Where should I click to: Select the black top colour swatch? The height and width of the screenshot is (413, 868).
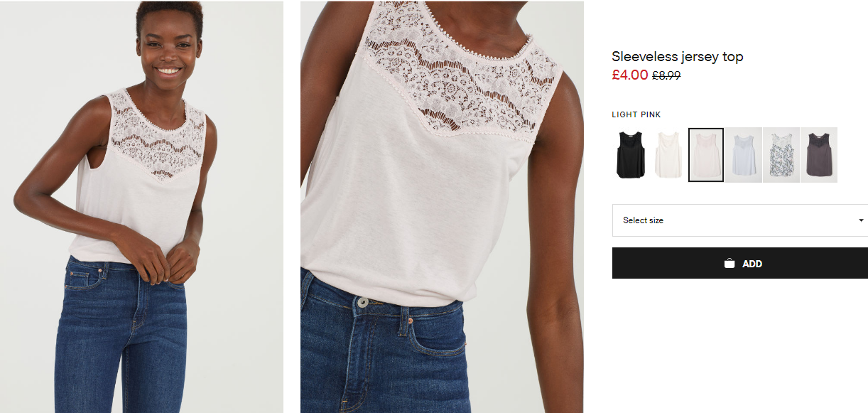pyautogui.click(x=630, y=155)
